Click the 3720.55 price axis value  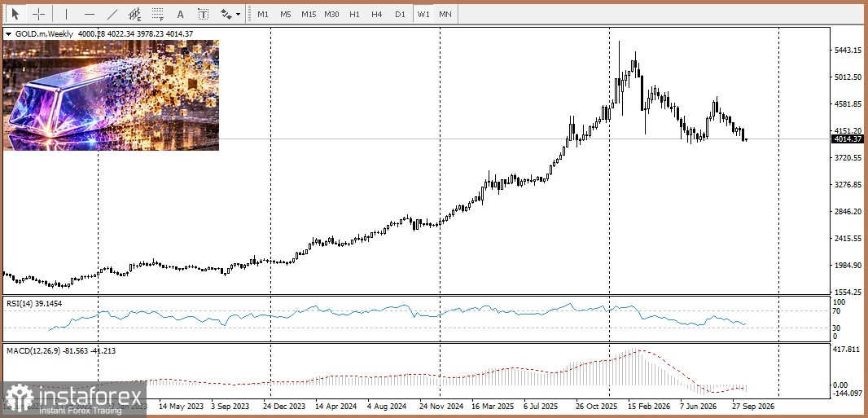click(x=848, y=158)
